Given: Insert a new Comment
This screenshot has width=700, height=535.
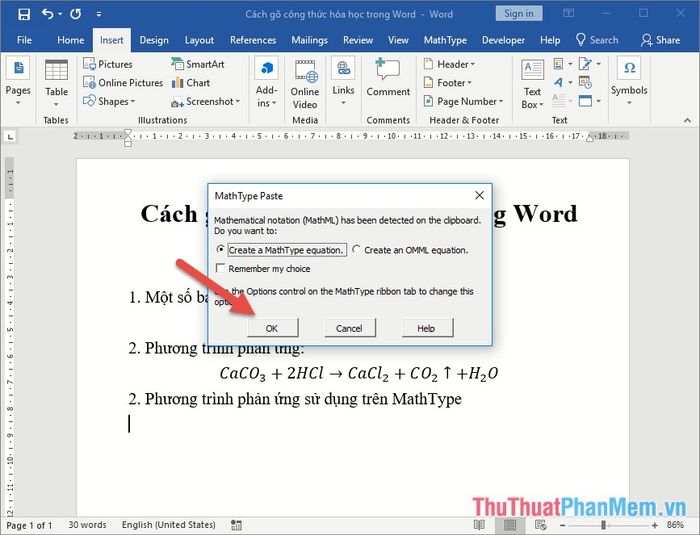Looking at the screenshot, I should pyautogui.click(x=388, y=77).
